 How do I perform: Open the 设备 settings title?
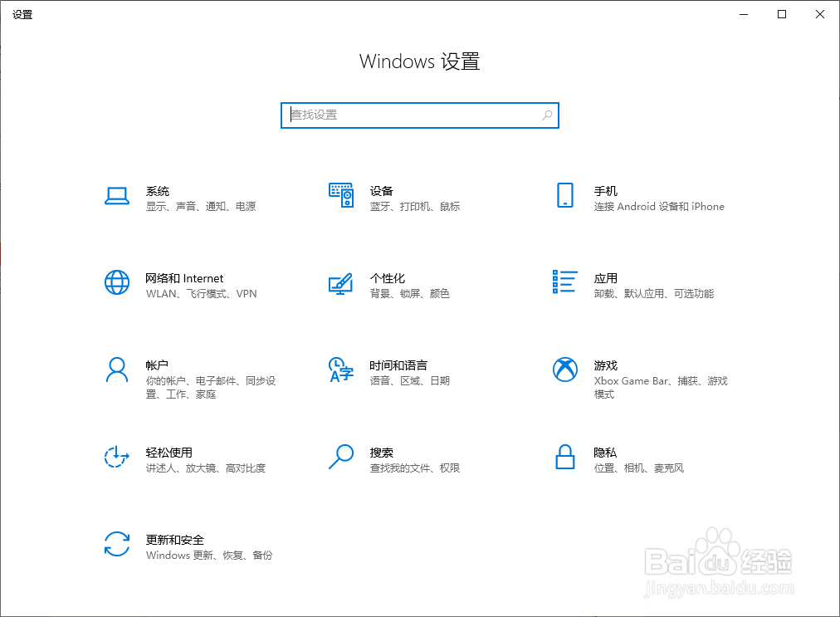click(x=382, y=191)
